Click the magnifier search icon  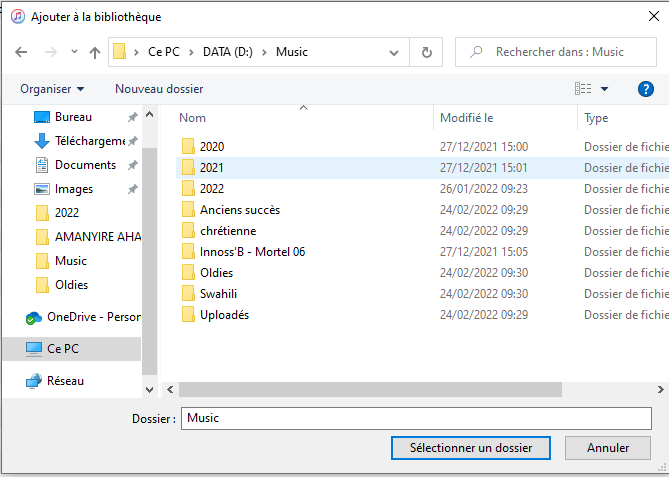tap(476, 52)
